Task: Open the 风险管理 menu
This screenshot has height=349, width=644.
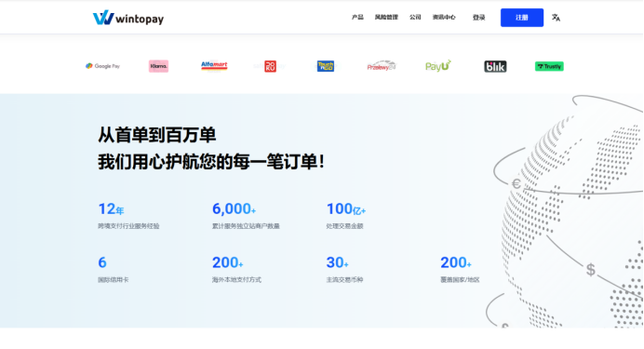Action: tap(386, 18)
